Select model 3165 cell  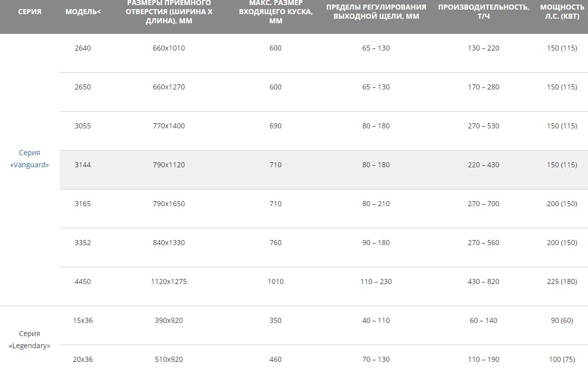[x=82, y=204]
